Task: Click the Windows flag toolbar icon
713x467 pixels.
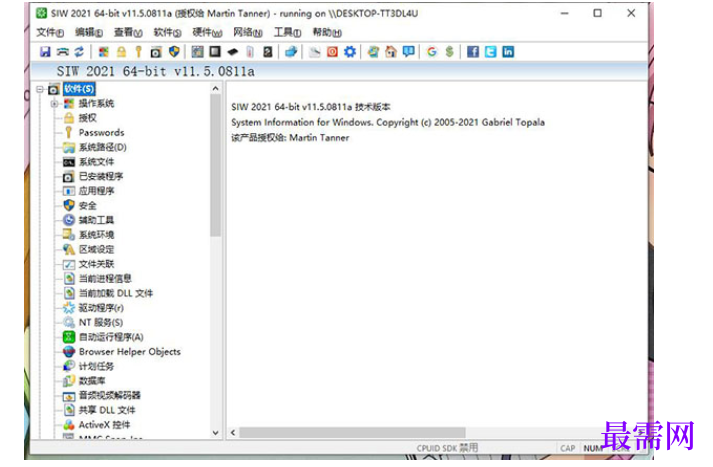Action: point(104,52)
